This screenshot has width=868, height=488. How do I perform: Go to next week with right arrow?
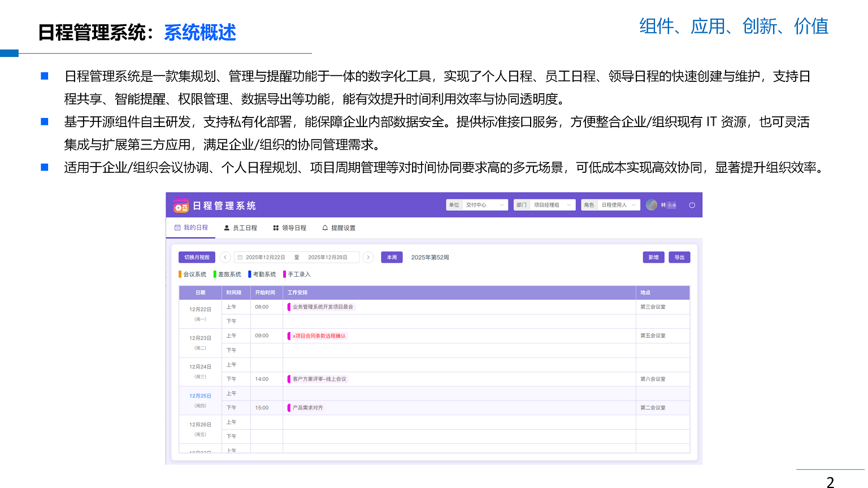(x=368, y=258)
